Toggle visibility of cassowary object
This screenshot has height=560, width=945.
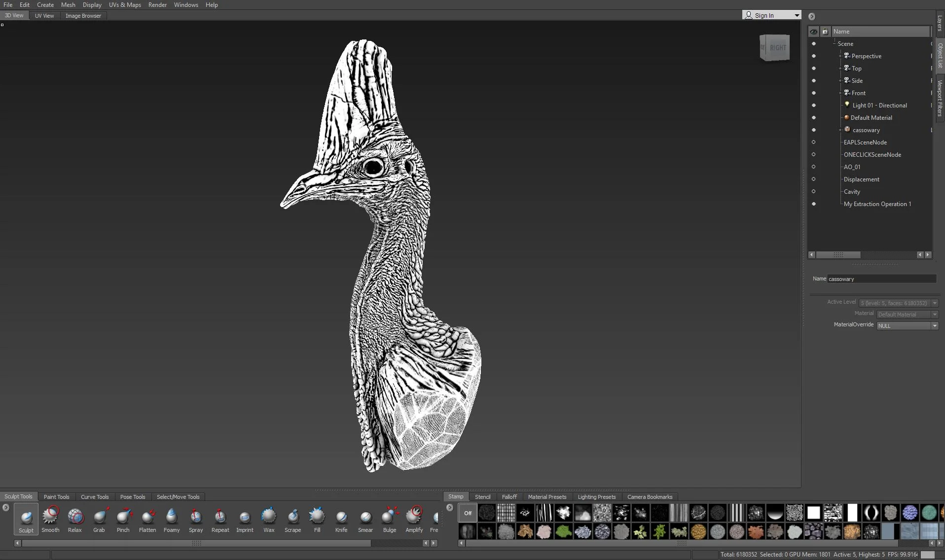click(814, 130)
